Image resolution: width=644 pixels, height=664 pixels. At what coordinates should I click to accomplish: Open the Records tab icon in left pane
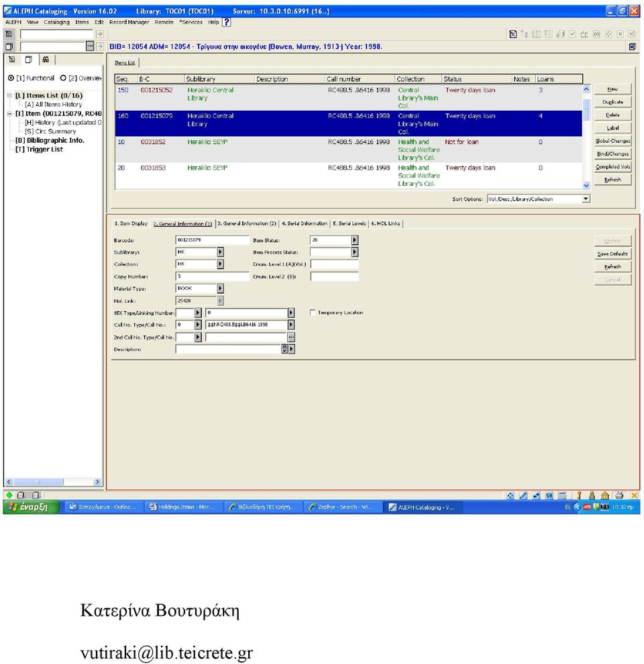(12, 60)
